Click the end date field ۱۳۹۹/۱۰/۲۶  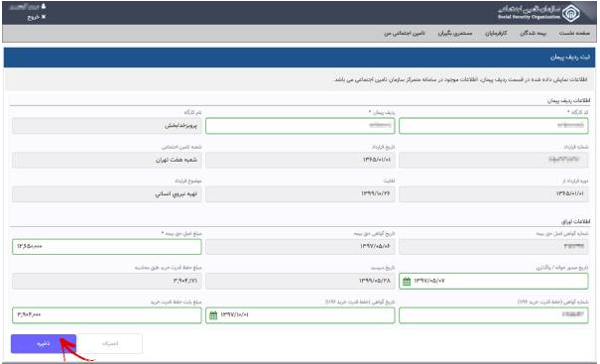(300, 194)
